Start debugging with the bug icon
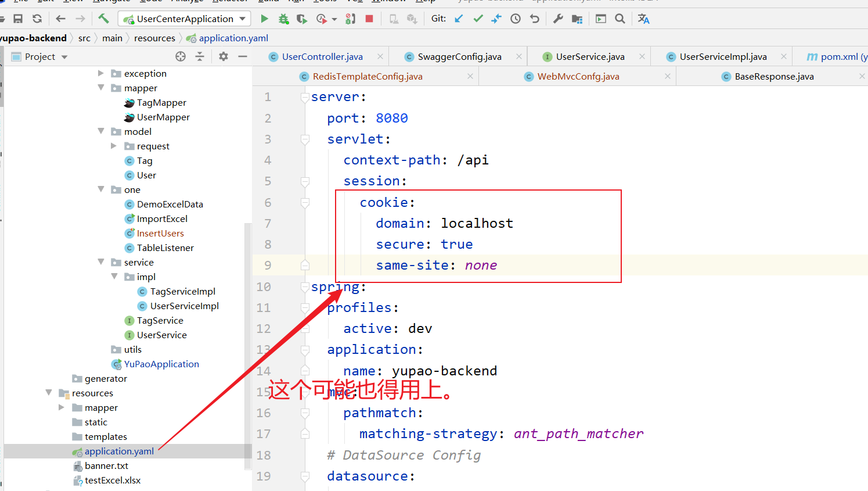Image resolution: width=868 pixels, height=491 pixels. (283, 19)
